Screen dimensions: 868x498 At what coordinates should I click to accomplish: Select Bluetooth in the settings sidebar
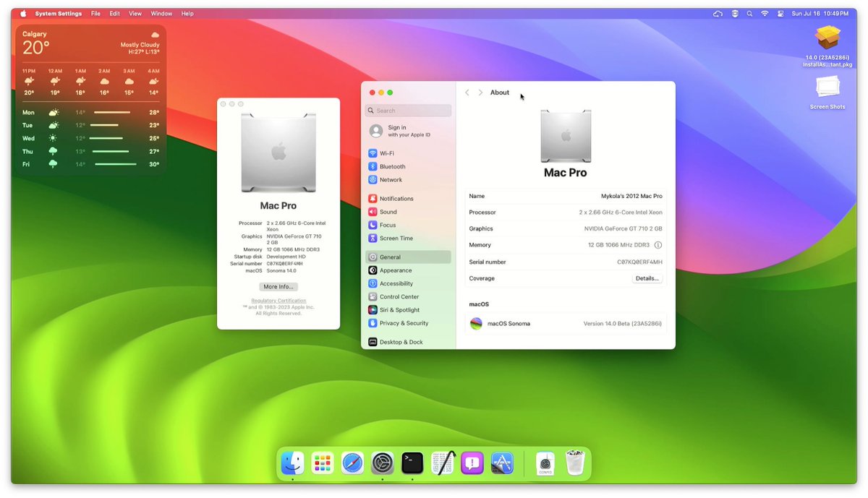coord(408,166)
